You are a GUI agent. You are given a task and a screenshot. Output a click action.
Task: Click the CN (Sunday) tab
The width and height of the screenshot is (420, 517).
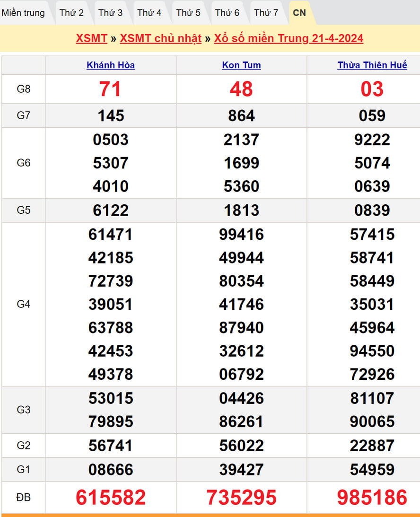[x=299, y=13]
